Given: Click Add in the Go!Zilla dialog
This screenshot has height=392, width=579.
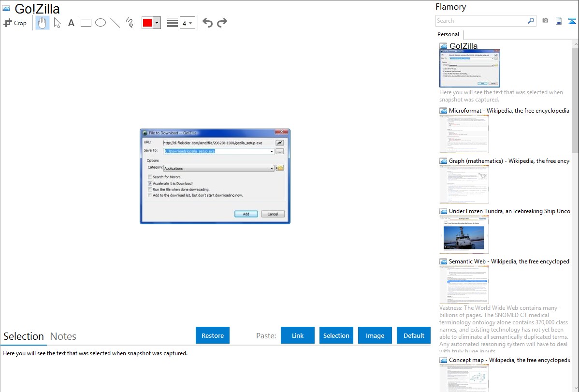Looking at the screenshot, I should pyautogui.click(x=246, y=214).
